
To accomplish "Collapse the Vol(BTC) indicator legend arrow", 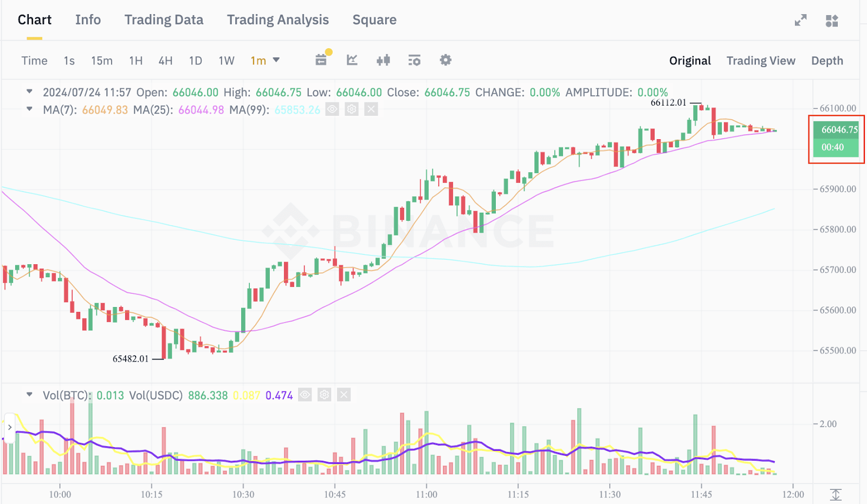I will (30, 395).
